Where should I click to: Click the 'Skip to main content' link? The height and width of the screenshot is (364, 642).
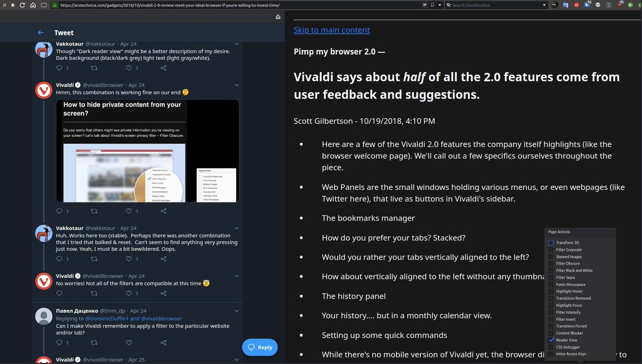coord(332,30)
